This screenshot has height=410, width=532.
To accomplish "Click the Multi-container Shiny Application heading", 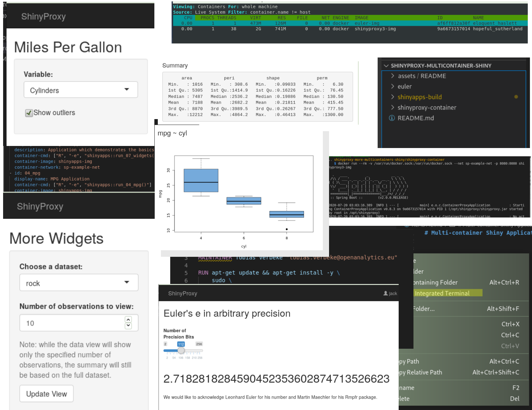I will (478, 233).
